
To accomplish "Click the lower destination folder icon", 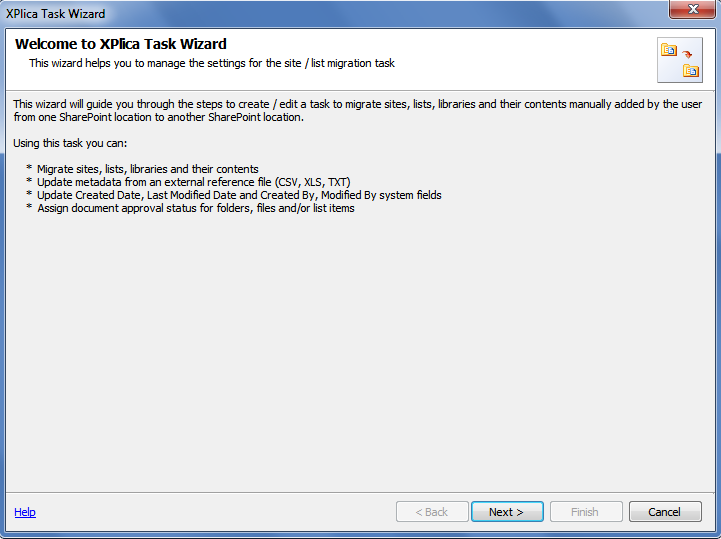I will [x=691, y=70].
